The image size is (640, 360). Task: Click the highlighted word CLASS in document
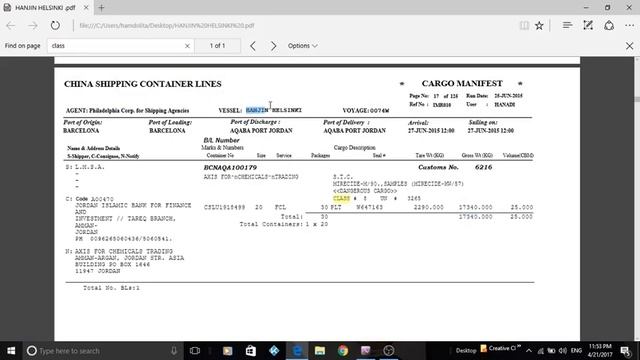point(341,198)
